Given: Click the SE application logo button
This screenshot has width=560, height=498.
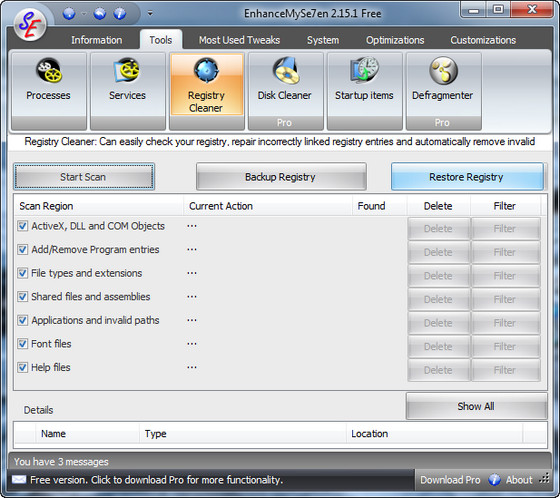Looking at the screenshot, I should [x=30, y=25].
